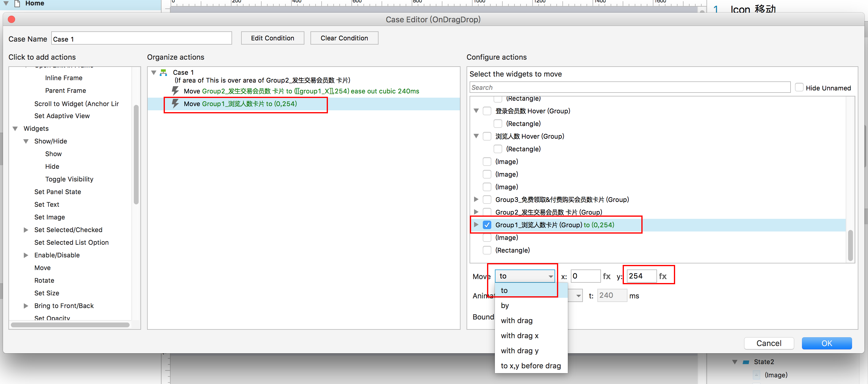This screenshot has height=384, width=868.
Task: Expand Group3_免费领取 group tree node
Action: tap(476, 200)
